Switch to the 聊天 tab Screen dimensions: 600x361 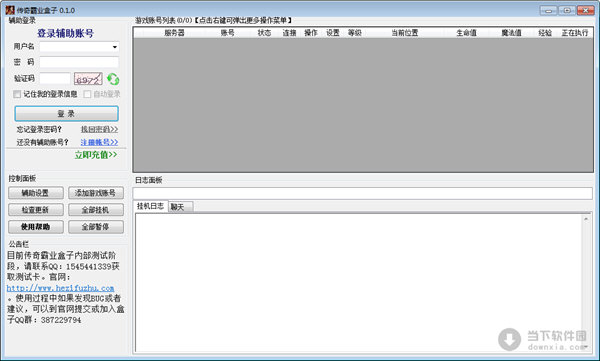tap(180, 207)
